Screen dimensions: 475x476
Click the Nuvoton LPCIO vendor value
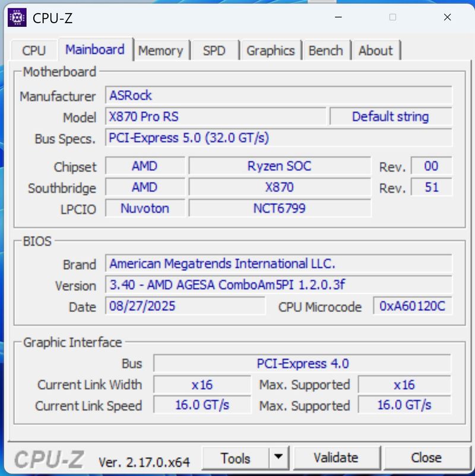pyautogui.click(x=145, y=208)
